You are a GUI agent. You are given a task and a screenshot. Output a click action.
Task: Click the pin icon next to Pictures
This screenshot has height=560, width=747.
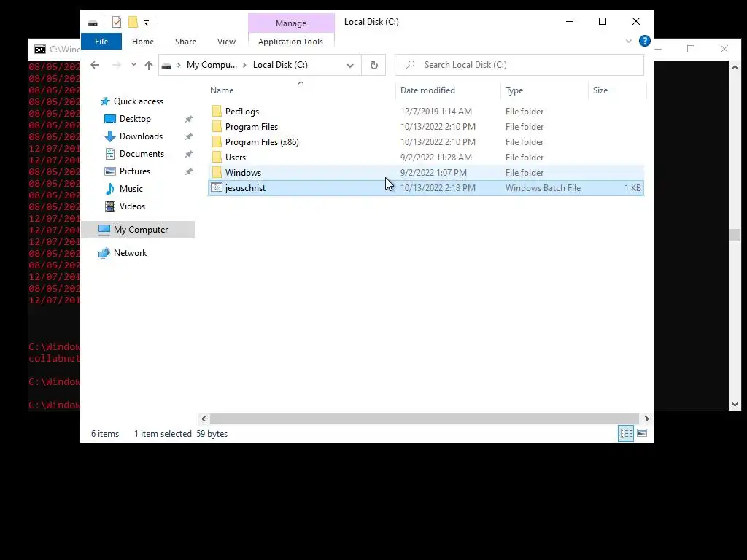point(189,171)
